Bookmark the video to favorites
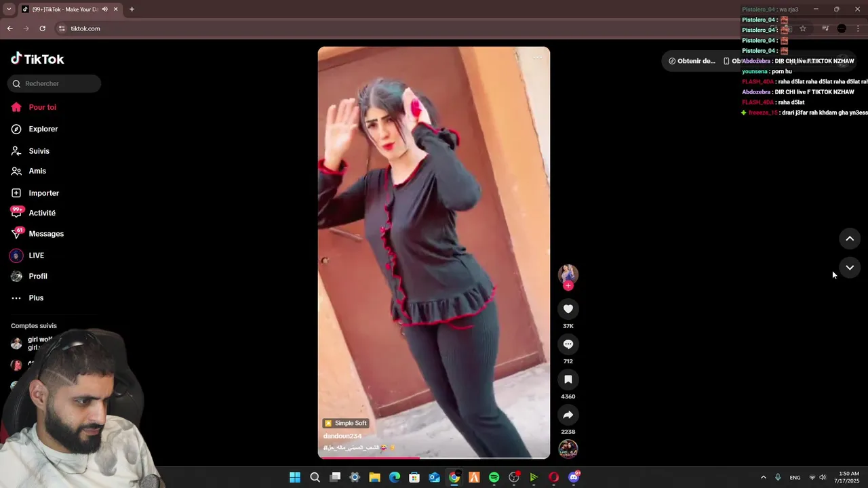Image resolution: width=868 pixels, height=488 pixels. [568, 380]
